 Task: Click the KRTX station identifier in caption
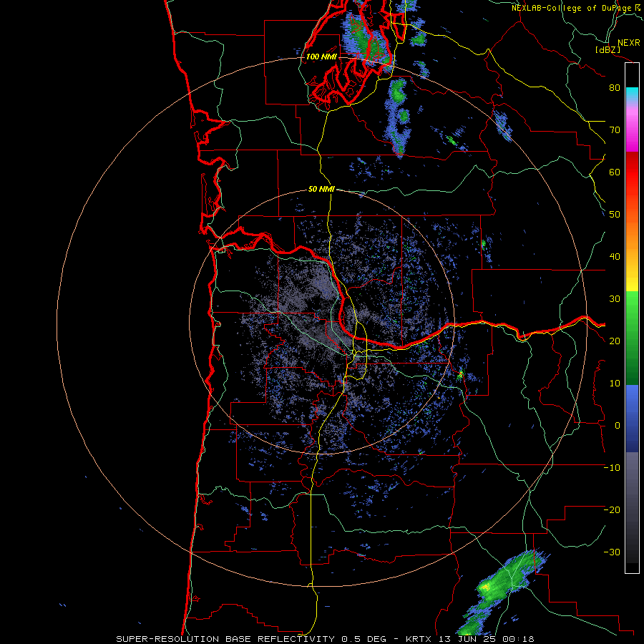coord(419,639)
